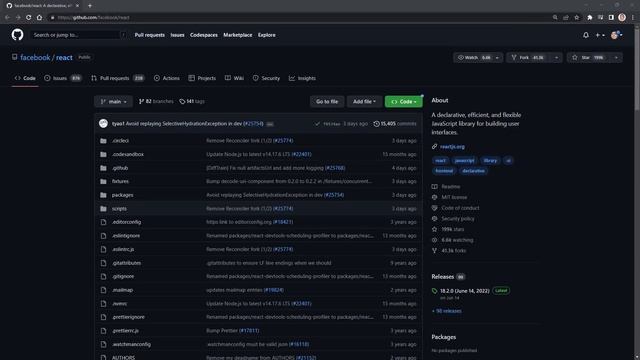Click the Go to file button

point(327,101)
